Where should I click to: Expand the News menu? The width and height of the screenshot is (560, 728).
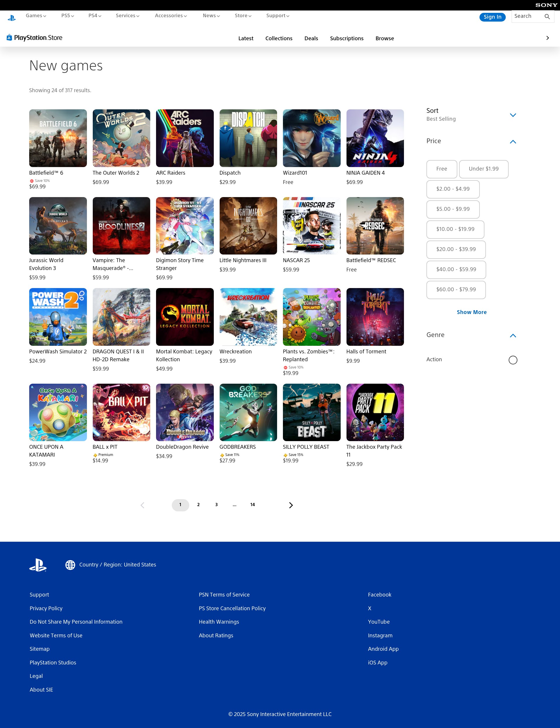click(211, 16)
